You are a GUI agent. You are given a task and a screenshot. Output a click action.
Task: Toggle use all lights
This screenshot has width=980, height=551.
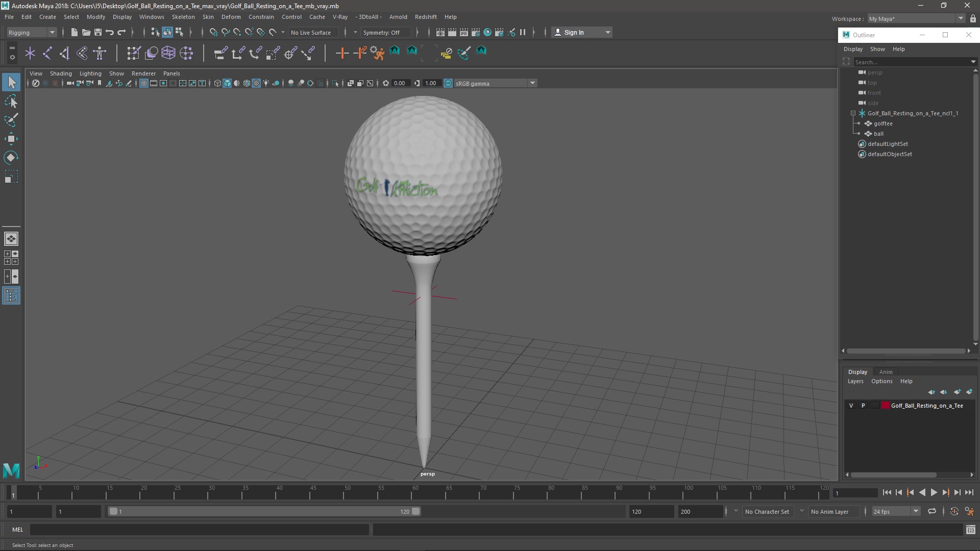(x=266, y=83)
